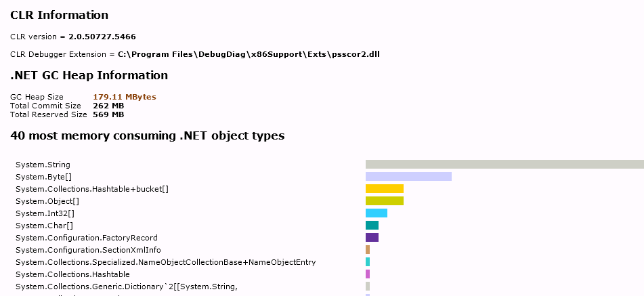644x296 pixels.
Task: Select the System.Configuration.SectionXmlInfo label
Action: coord(88,250)
